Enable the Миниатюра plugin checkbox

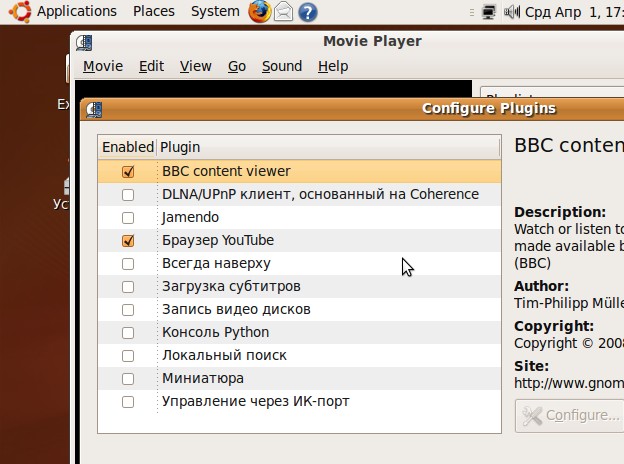point(128,379)
